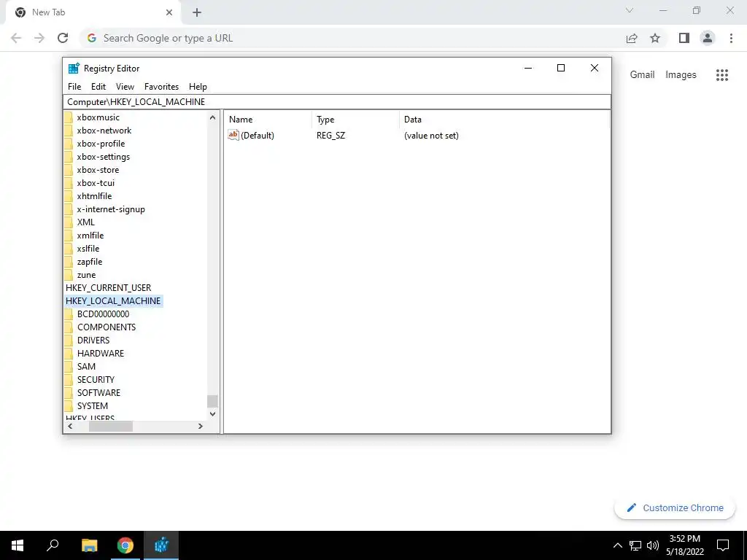Show hidden system tray icons
The width and height of the screenshot is (747, 560).
pyautogui.click(x=617, y=545)
